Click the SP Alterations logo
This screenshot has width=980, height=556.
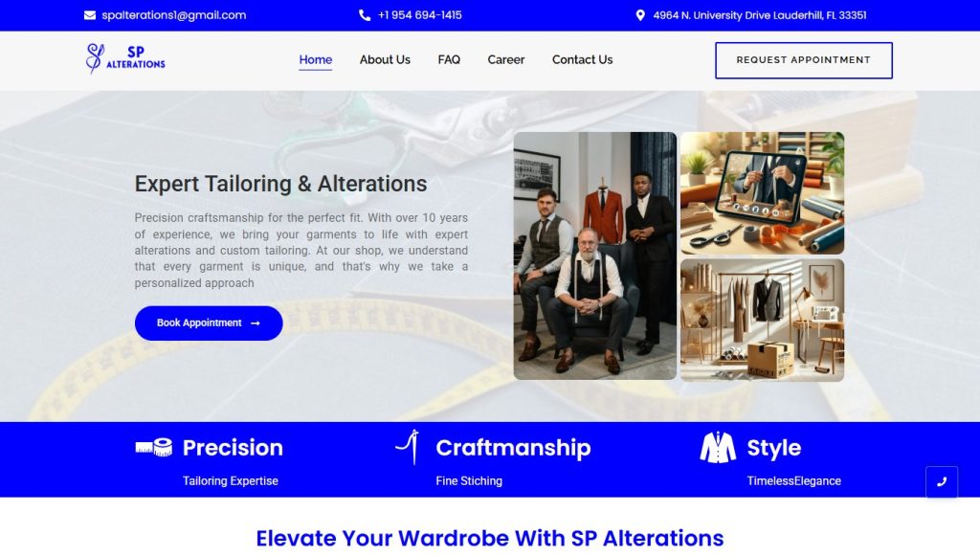(125, 58)
